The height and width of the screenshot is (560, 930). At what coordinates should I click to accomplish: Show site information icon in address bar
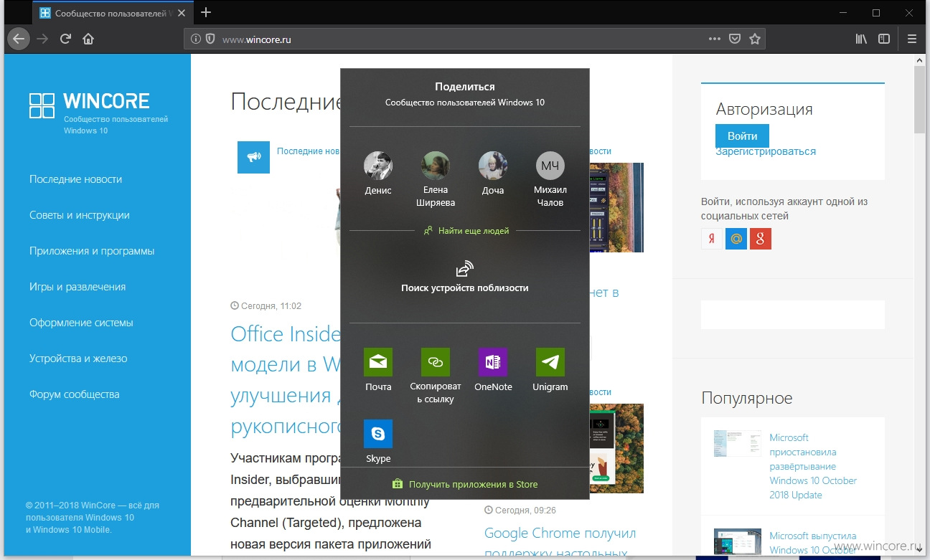tap(196, 39)
